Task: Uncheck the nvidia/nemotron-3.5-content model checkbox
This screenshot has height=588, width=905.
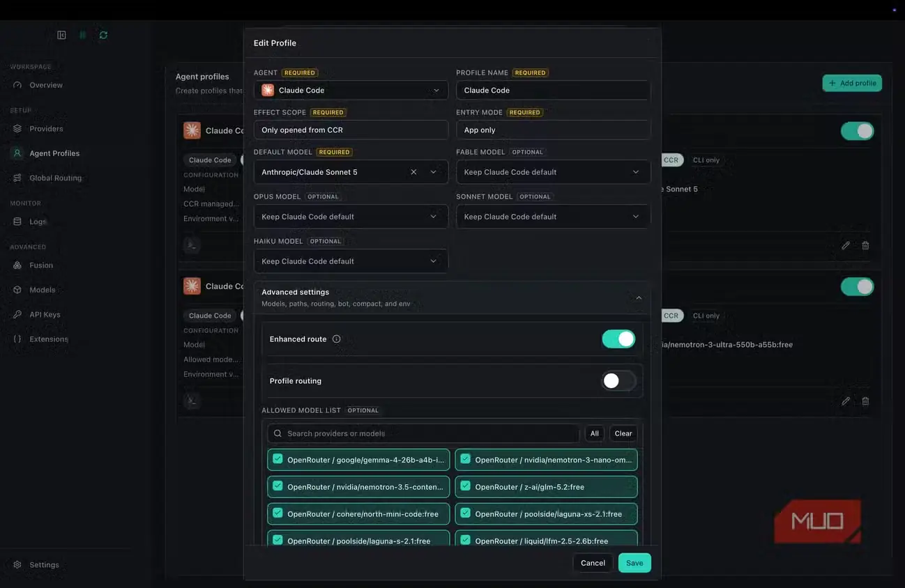Action: pos(277,486)
